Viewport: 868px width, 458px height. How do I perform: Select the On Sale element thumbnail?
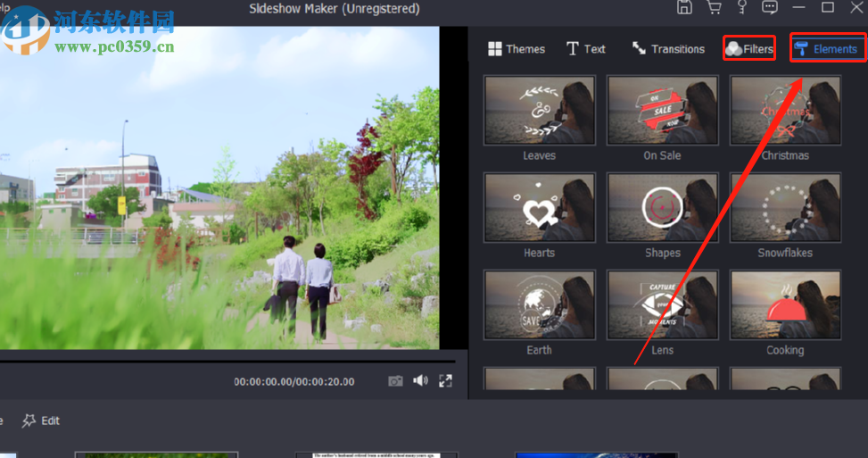(663, 110)
